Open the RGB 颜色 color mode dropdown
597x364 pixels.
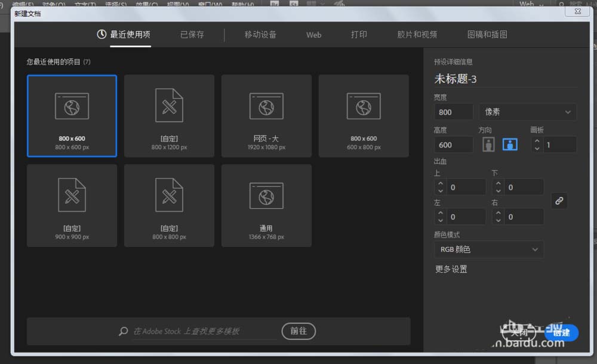(x=488, y=249)
